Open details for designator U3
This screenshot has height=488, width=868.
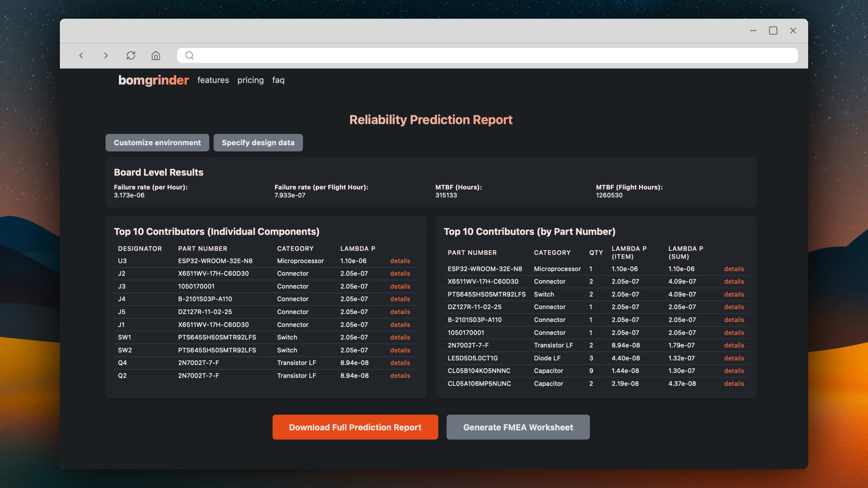point(400,261)
